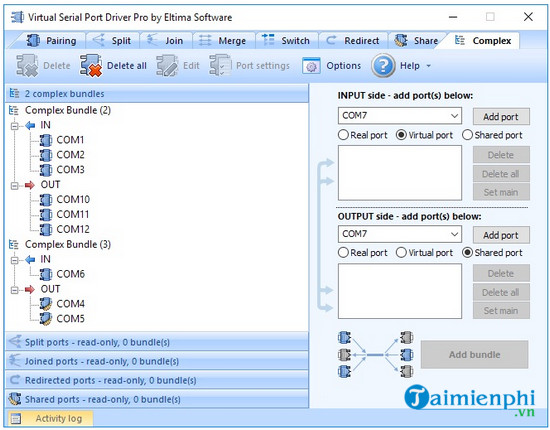Open the OUTPUT side COM7 dropdown

[455, 234]
